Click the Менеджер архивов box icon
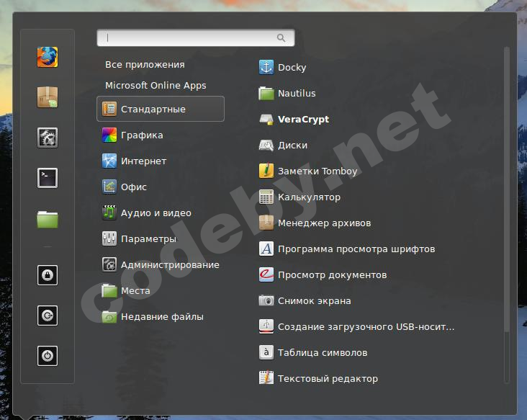The image size is (527, 420). click(x=266, y=223)
